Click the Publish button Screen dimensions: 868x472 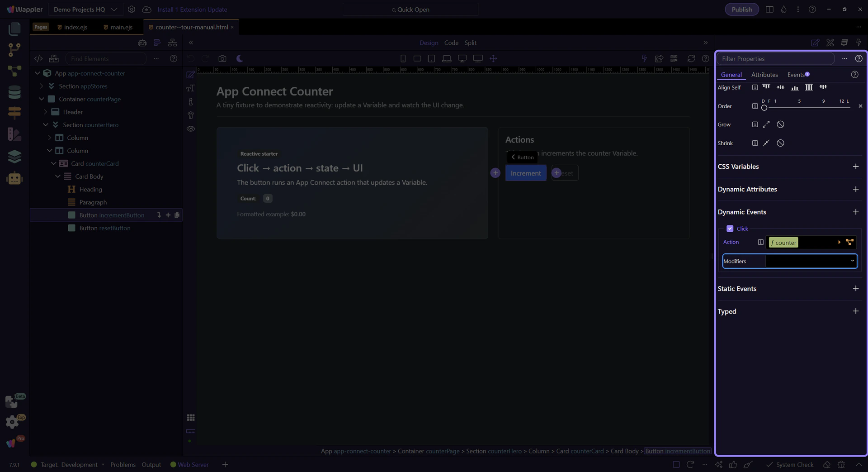click(x=741, y=10)
